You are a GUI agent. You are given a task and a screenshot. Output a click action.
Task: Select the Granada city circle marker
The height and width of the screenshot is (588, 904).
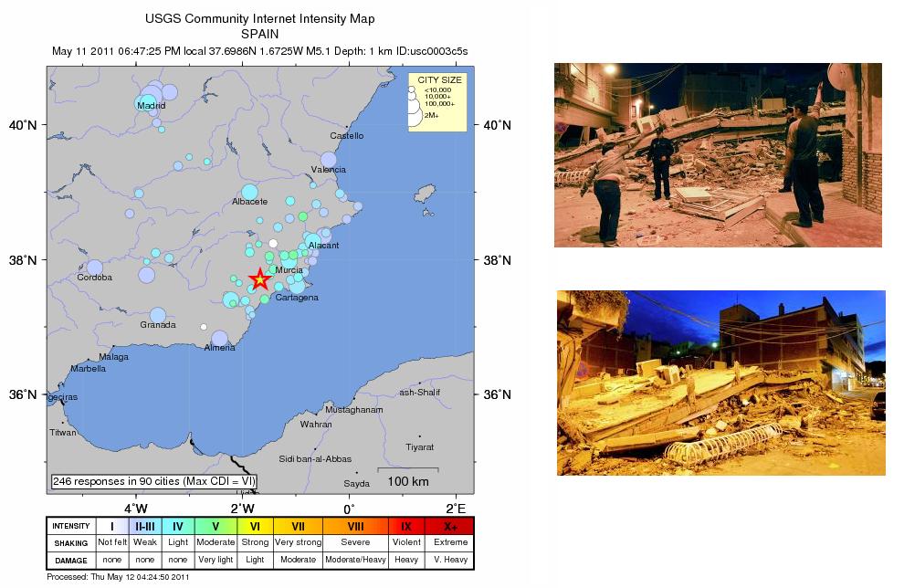pyautogui.click(x=158, y=315)
